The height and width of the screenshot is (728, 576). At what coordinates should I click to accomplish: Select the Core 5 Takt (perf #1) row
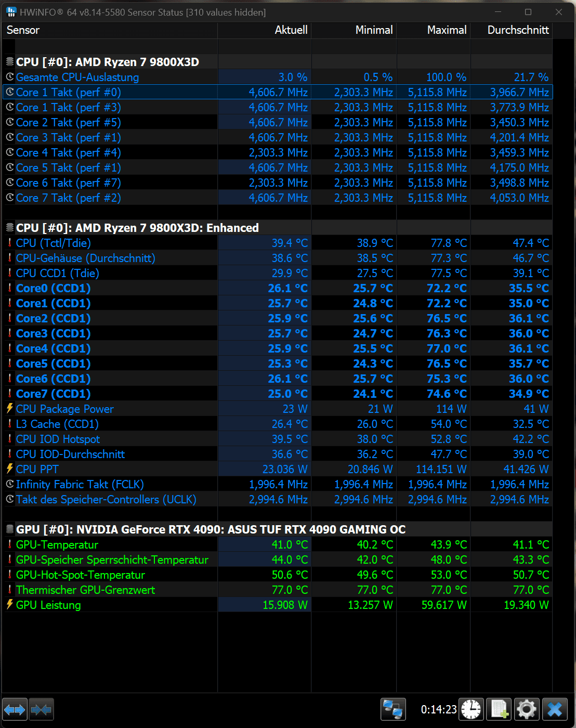tap(278, 167)
